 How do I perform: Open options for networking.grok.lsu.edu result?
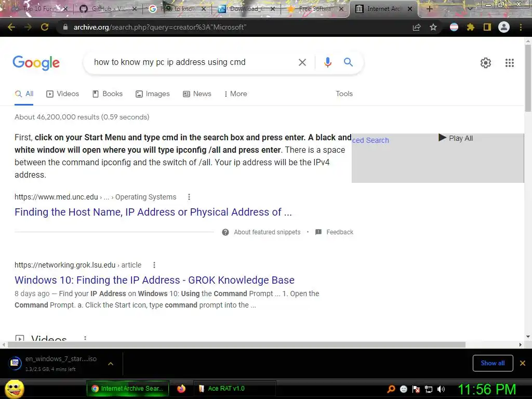(154, 265)
